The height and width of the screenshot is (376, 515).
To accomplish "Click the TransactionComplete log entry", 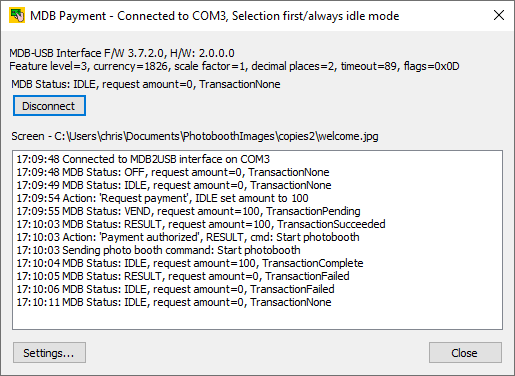I will 190,263.
